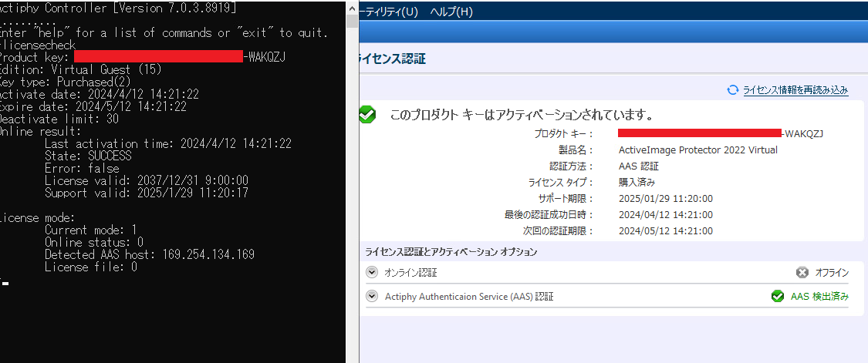Click the last success date 2024/04/12 14:21:00
The image size is (868, 363).
click(665, 215)
